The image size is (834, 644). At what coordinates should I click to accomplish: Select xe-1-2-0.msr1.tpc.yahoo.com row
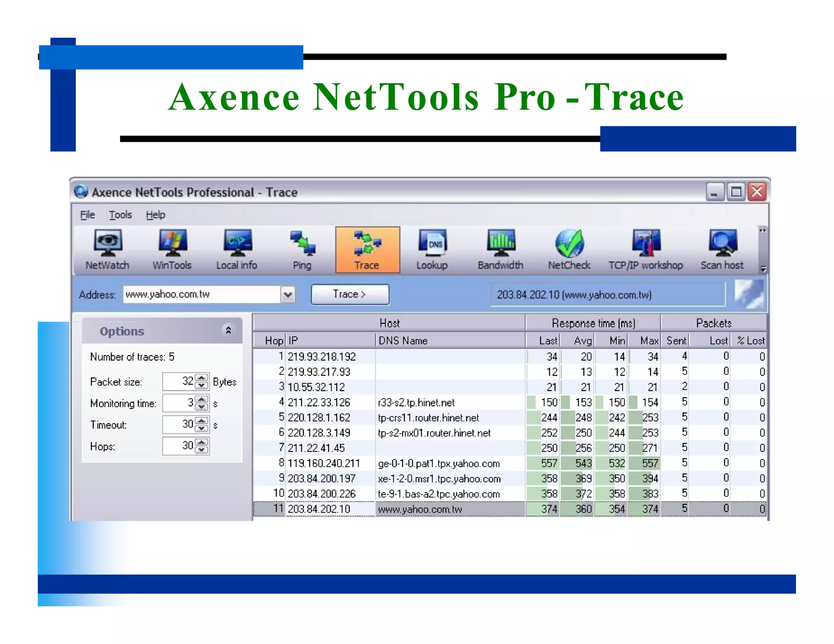[x=510, y=478]
